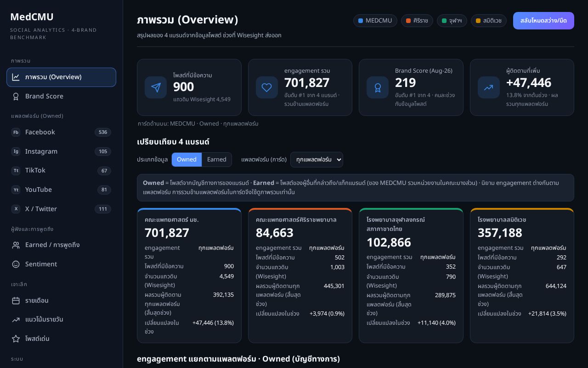This screenshot has height=368, width=588.
Task: Open the Brand Score page
Action: (x=61, y=97)
